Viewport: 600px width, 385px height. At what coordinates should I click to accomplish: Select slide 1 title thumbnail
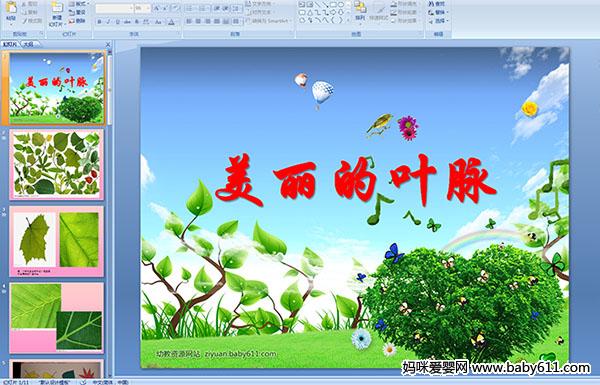point(57,88)
